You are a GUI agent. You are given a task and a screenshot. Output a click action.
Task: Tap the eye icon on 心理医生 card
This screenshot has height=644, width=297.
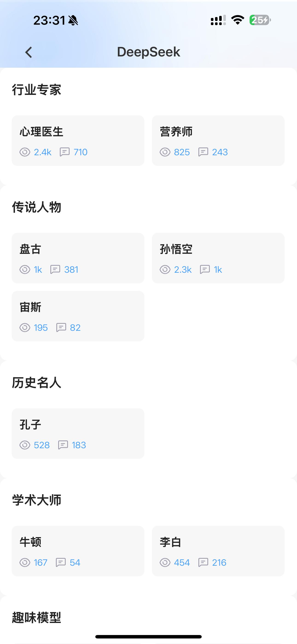25,152
